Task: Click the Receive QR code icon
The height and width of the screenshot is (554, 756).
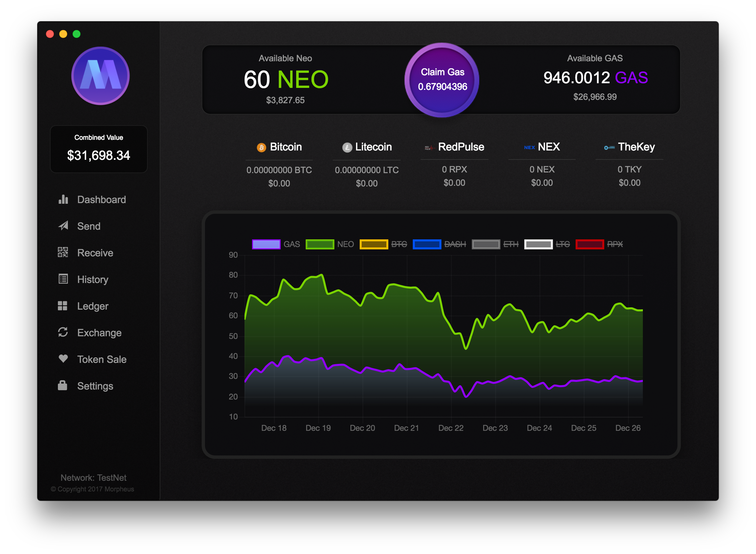Action: coord(63,252)
